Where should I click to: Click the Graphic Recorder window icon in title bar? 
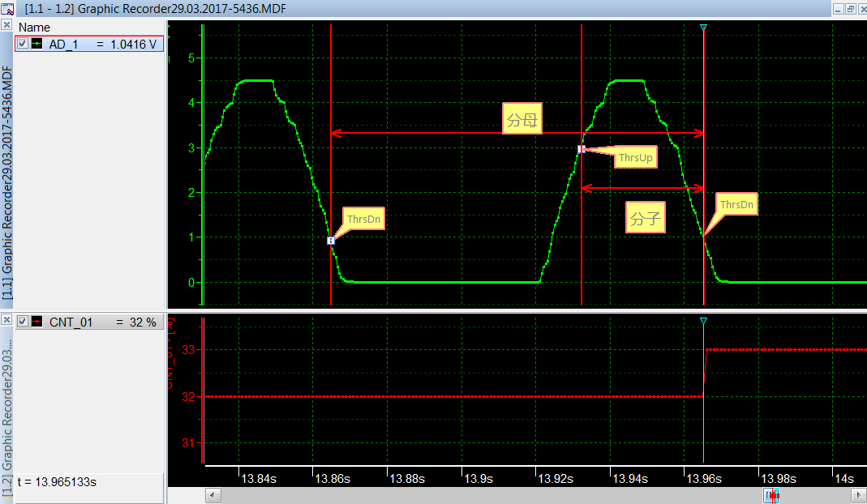pos(7,8)
